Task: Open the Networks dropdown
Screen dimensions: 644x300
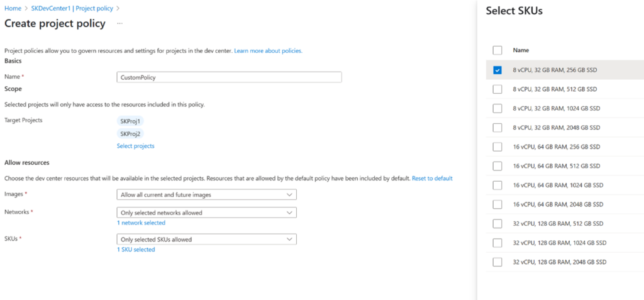Action: click(x=206, y=213)
